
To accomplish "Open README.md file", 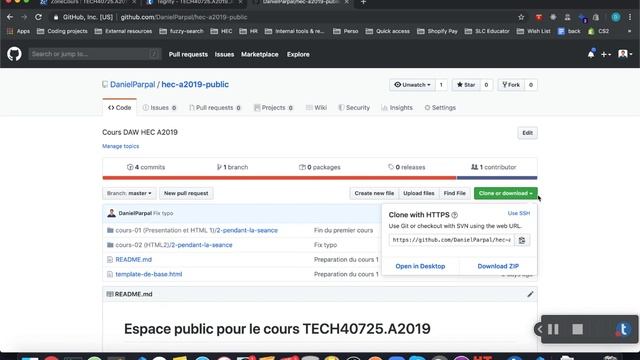I will (x=133, y=260).
